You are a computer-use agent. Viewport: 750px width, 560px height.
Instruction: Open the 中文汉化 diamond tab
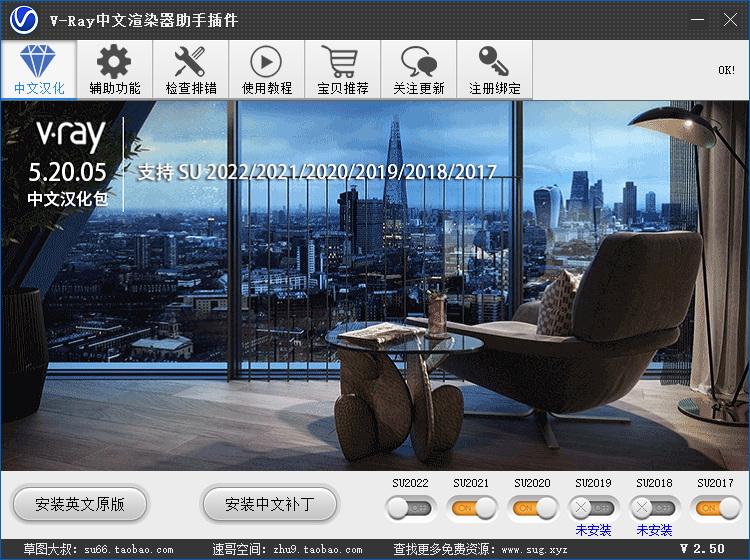point(38,70)
